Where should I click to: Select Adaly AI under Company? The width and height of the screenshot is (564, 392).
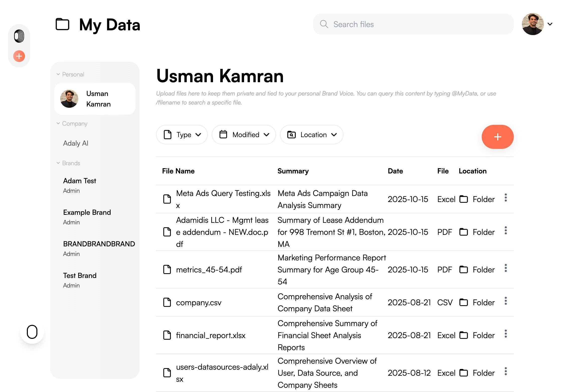[76, 143]
